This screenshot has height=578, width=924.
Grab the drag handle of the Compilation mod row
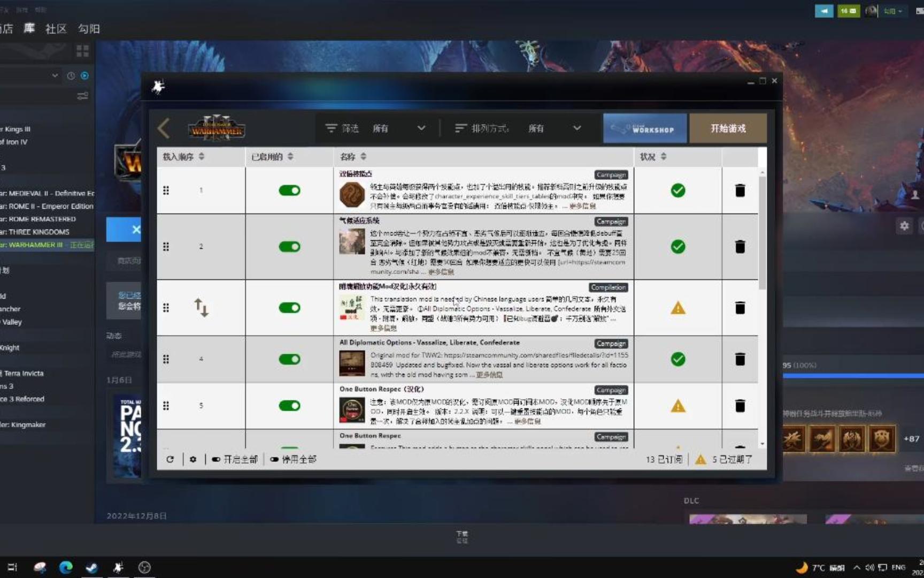166,308
